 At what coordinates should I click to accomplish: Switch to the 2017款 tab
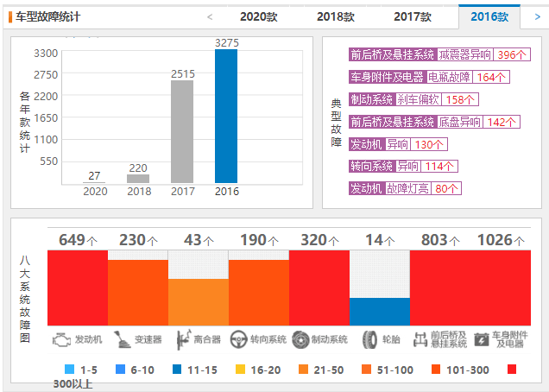[x=413, y=16]
